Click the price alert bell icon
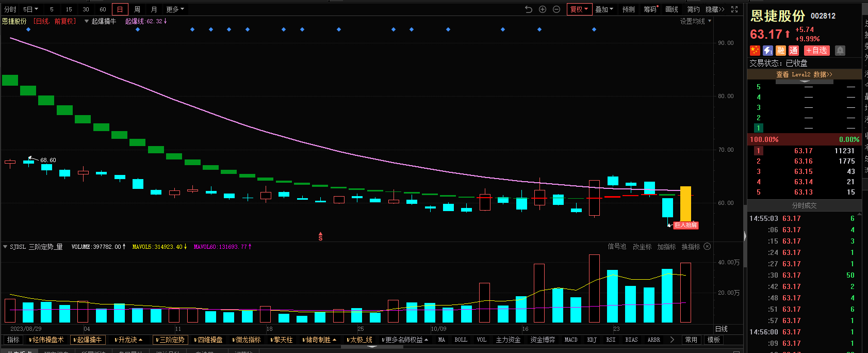868x353 pixels. tap(840, 50)
